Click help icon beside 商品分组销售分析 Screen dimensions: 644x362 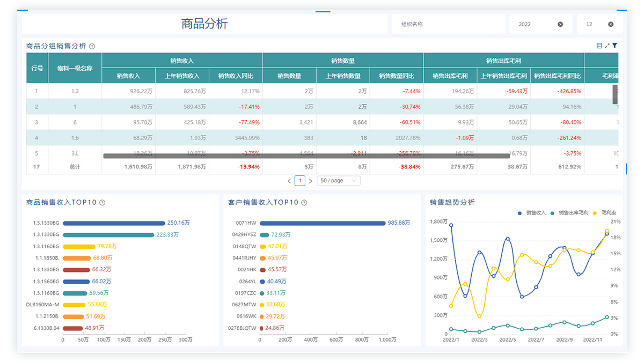[x=92, y=46]
